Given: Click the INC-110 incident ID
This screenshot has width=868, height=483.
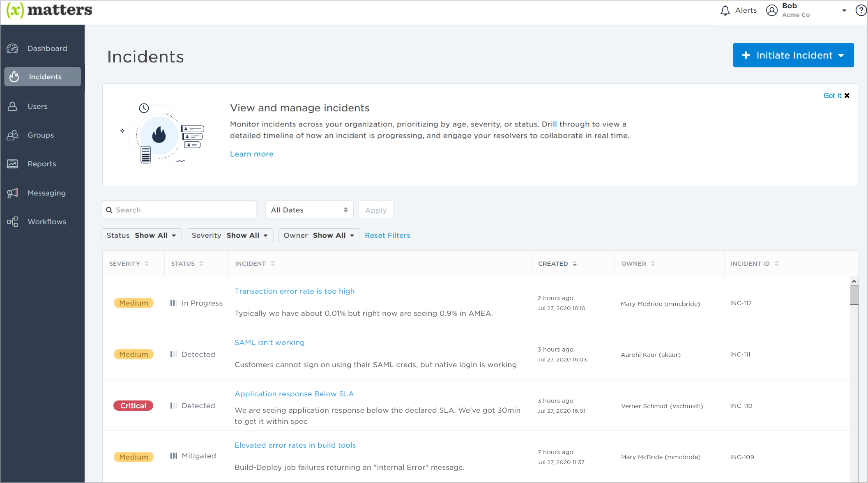Looking at the screenshot, I should (x=741, y=406).
